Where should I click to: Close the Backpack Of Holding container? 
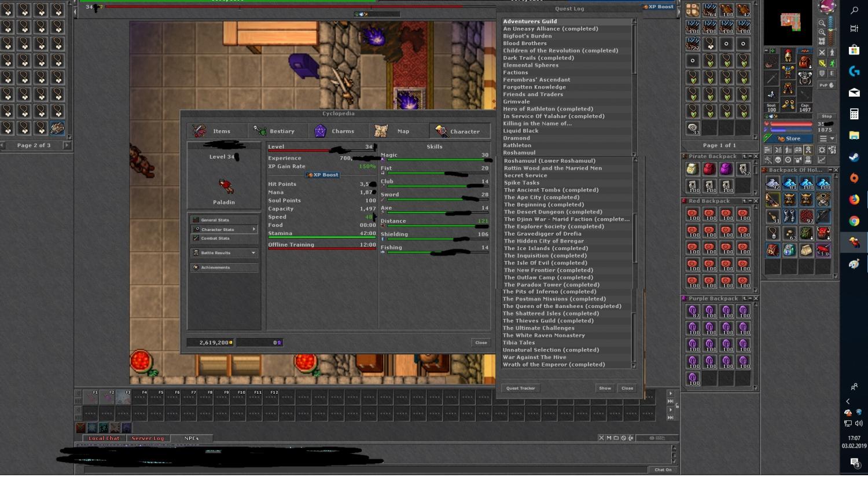click(836, 170)
